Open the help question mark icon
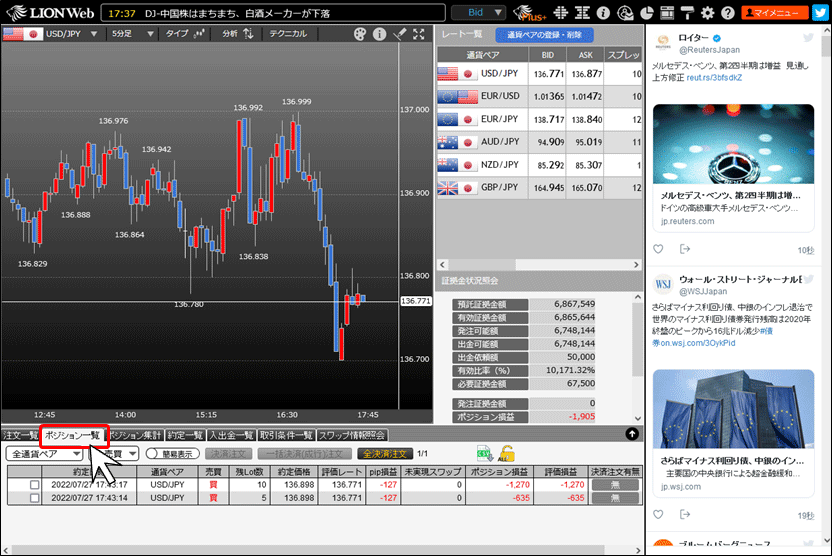This screenshot has width=832, height=556. [x=727, y=13]
